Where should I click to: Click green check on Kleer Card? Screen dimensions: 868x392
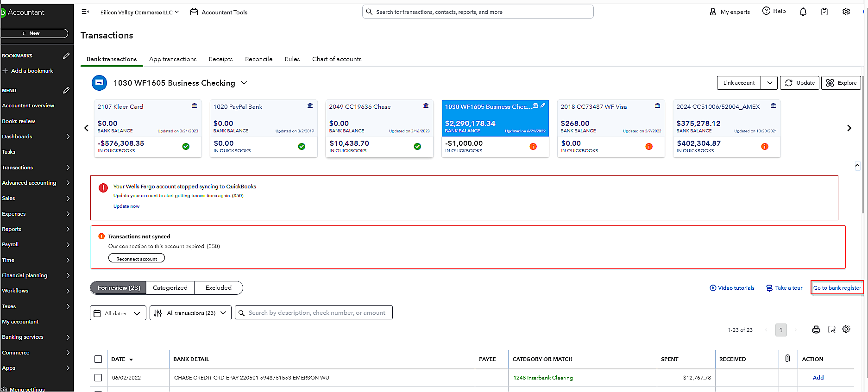[186, 146]
